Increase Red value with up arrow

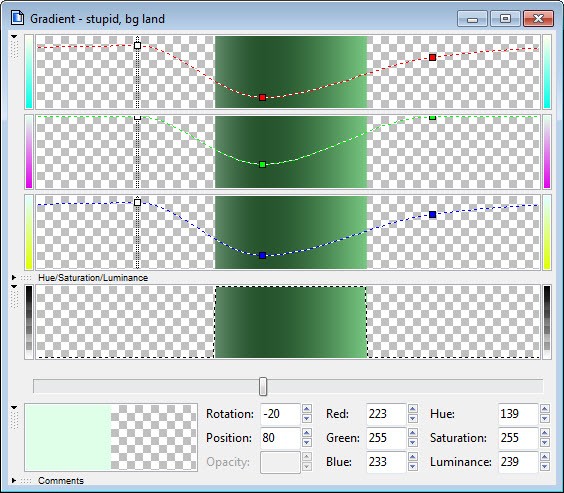(413, 408)
